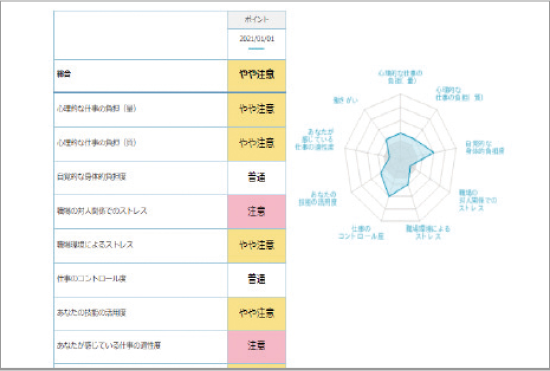
Task: Click the overall やや注意 yellow cell
Action: click(256, 75)
